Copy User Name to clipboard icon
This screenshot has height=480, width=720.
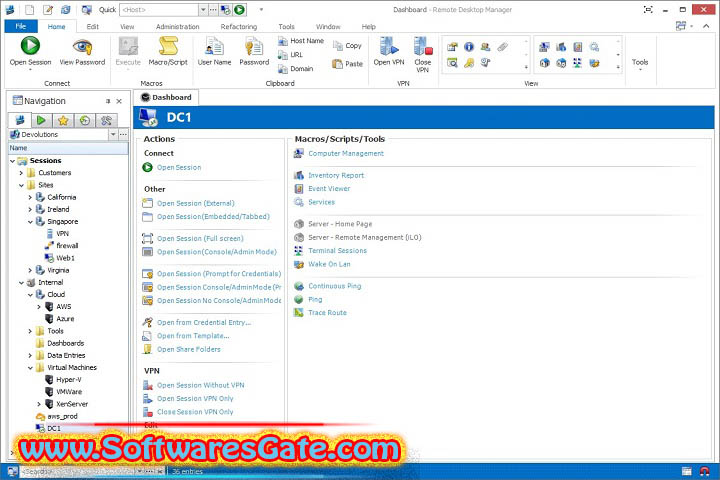pos(214,46)
